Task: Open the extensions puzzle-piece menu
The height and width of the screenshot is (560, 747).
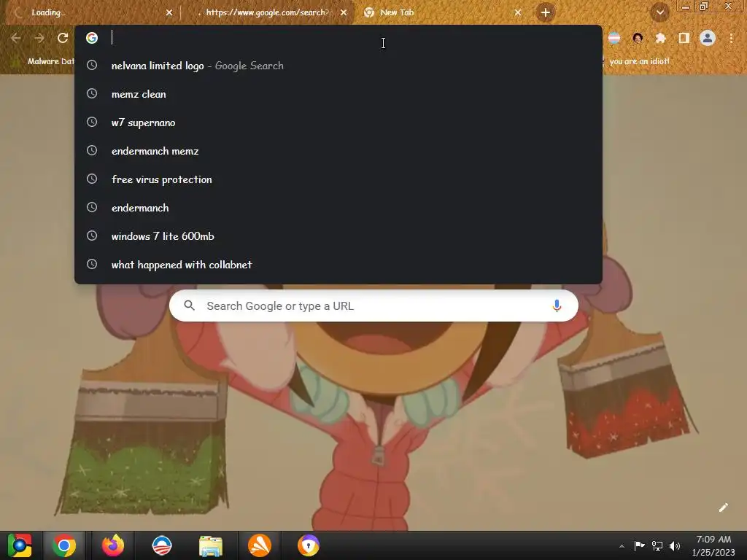Action: click(661, 38)
